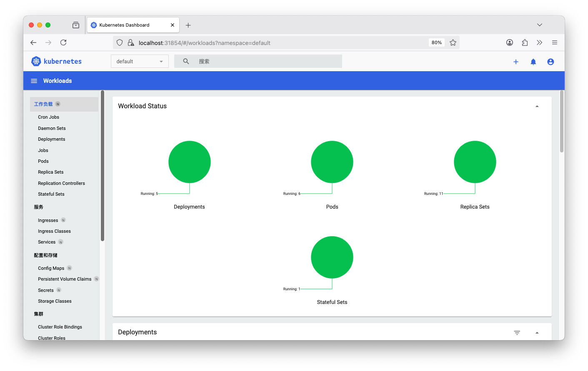Open Cron Jobs in the sidebar

[48, 117]
